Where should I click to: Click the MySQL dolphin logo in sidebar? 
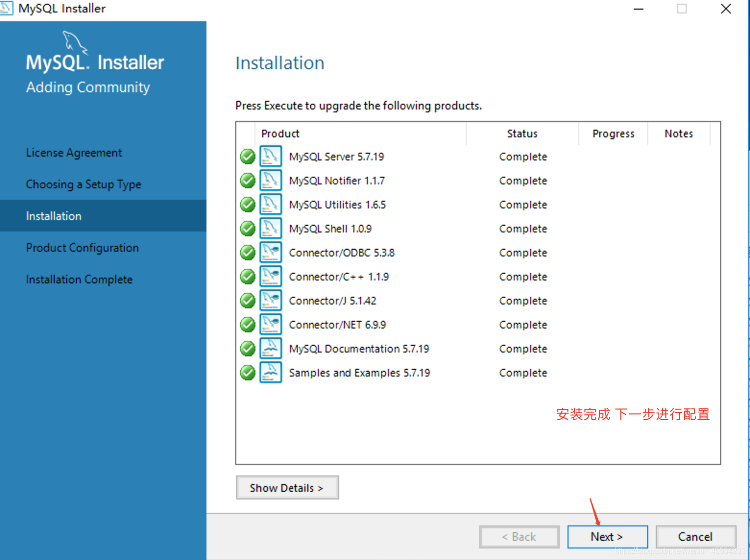(x=75, y=42)
